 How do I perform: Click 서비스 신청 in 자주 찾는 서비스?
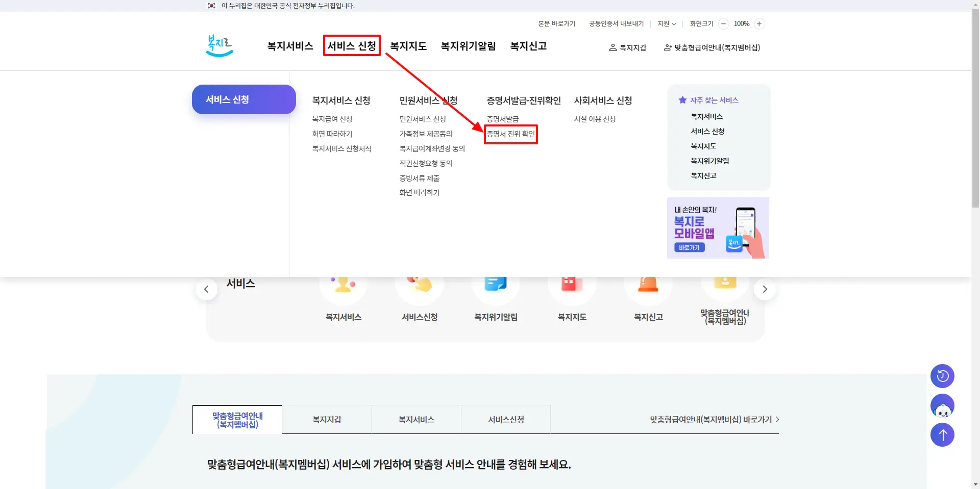[x=707, y=131]
